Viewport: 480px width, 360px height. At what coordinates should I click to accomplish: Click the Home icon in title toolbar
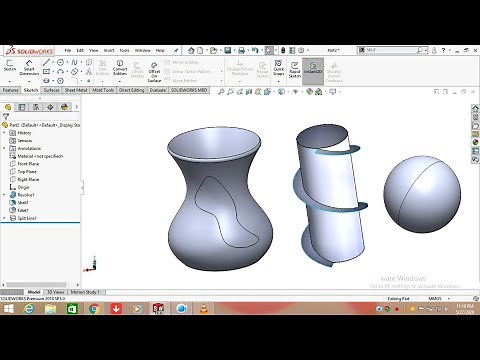[x=191, y=50]
